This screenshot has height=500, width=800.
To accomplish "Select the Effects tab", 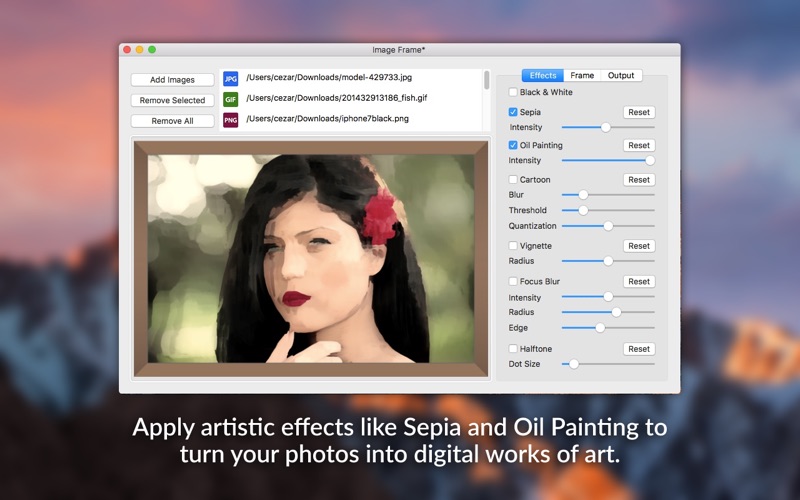I will point(543,76).
